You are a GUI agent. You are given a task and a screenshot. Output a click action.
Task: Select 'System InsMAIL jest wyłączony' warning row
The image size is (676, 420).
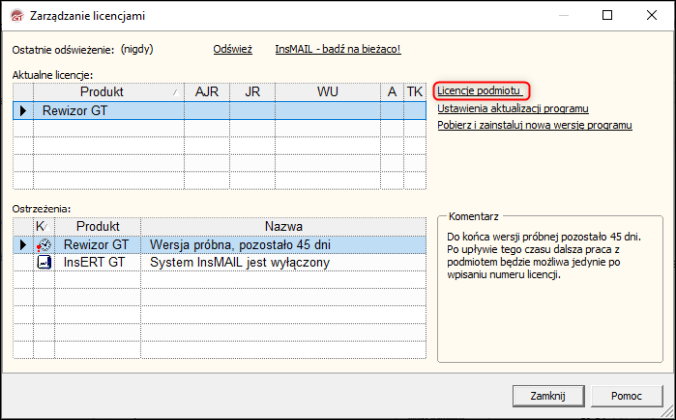[x=239, y=262]
